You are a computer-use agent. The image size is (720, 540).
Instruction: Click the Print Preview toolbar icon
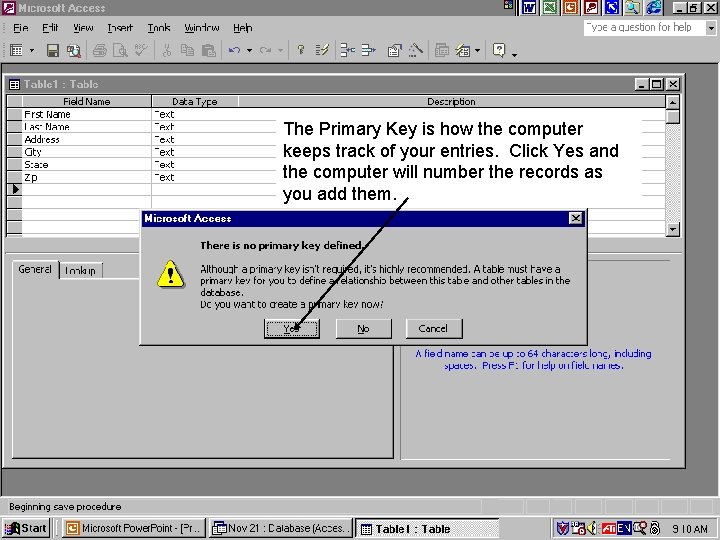pyautogui.click(x=120, y=50)
